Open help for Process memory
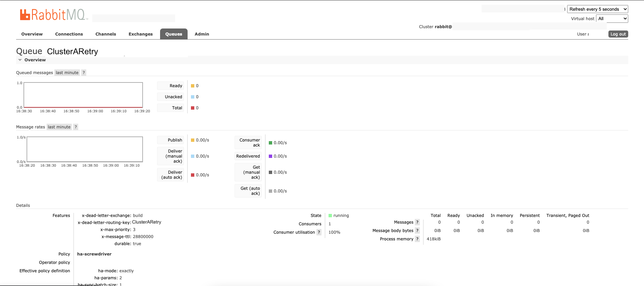The width and height of the screenshot is (644, 286). [x=417, y=239]
